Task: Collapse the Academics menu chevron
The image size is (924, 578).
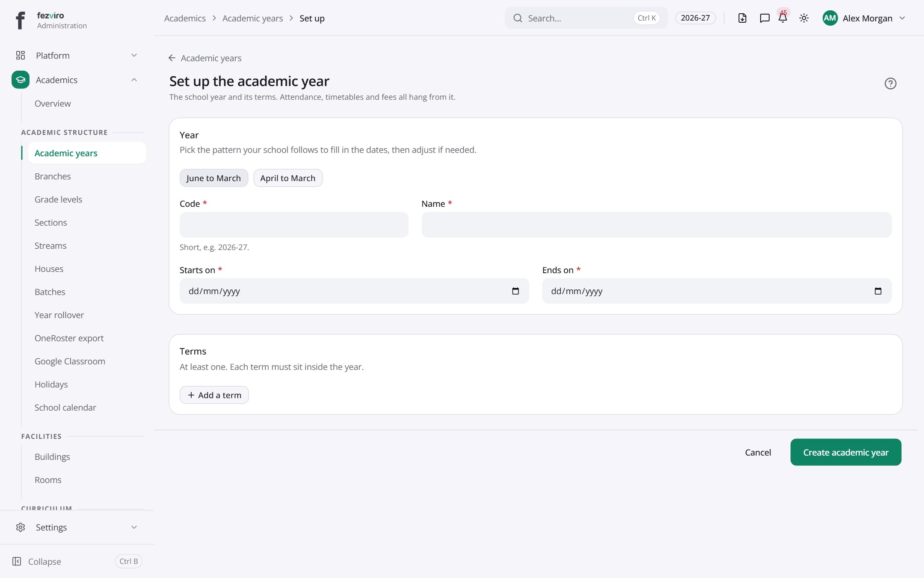Action: coord(134,80)
